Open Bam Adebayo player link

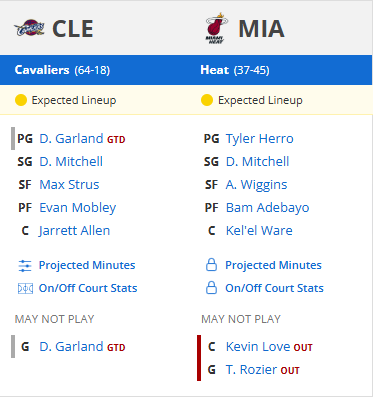tap(267, 208)
